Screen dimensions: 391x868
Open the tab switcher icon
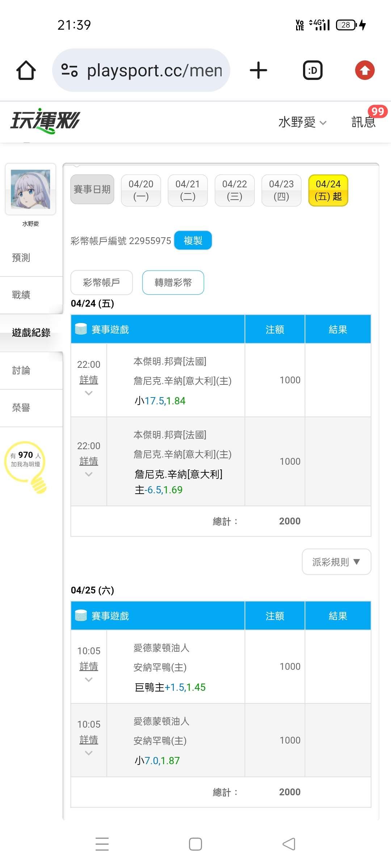click(312, 70)
